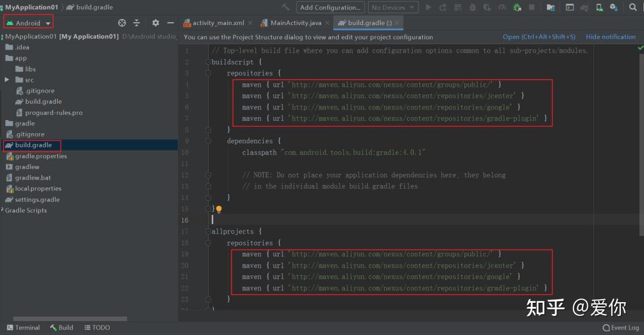Open project panel gear settings
The height and width of the screenshot is (335, 644).
pos(156,23)
